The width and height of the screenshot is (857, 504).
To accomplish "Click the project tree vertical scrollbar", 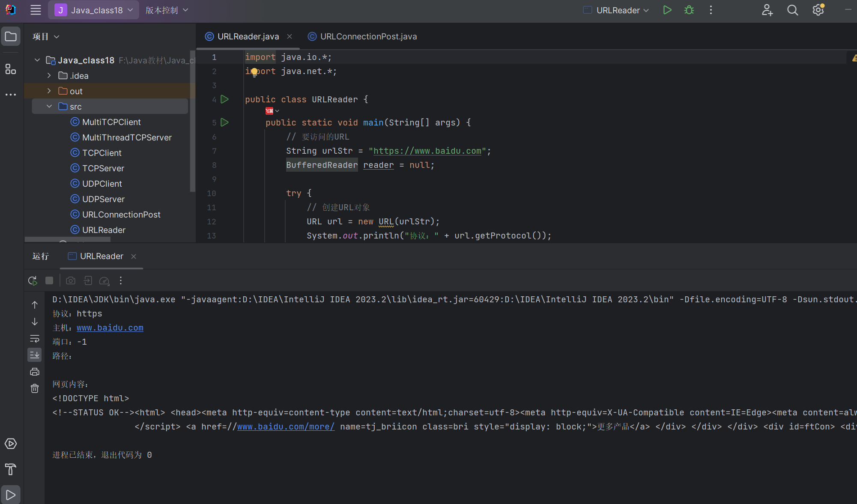I will pyautogui.click(x=192, y=122).
